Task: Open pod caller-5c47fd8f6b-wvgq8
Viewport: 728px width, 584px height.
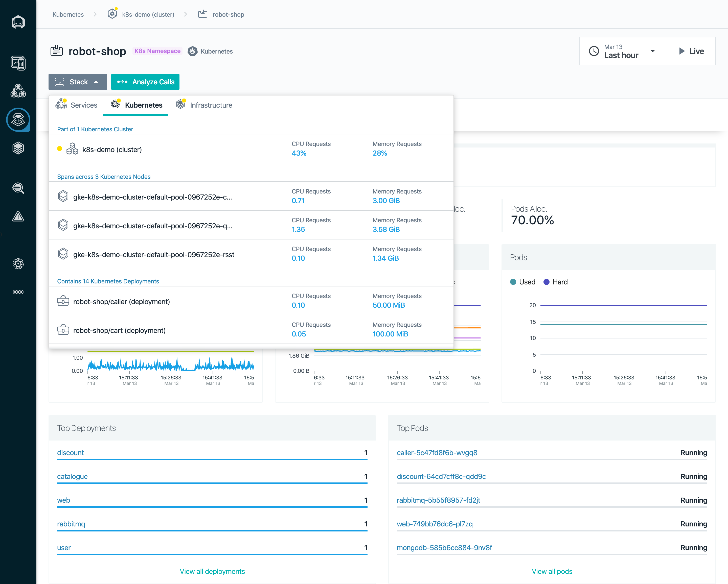Action: pyautogui.click(x=437, y=452)
